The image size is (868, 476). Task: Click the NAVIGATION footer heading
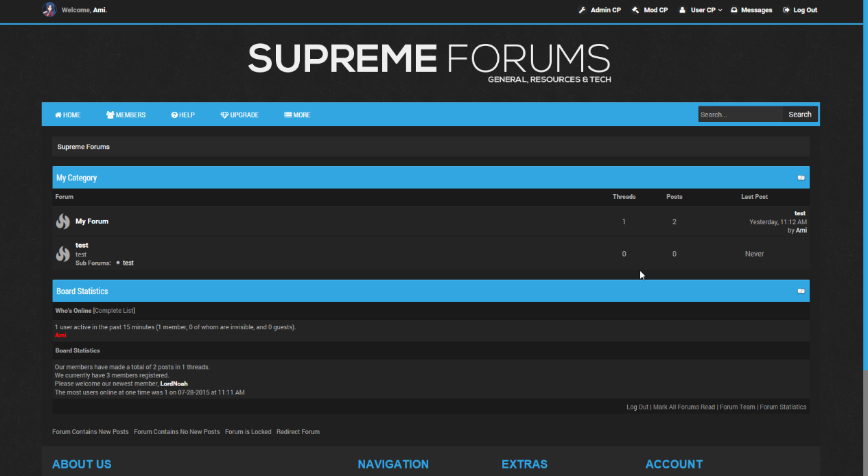tap(393, 464)
